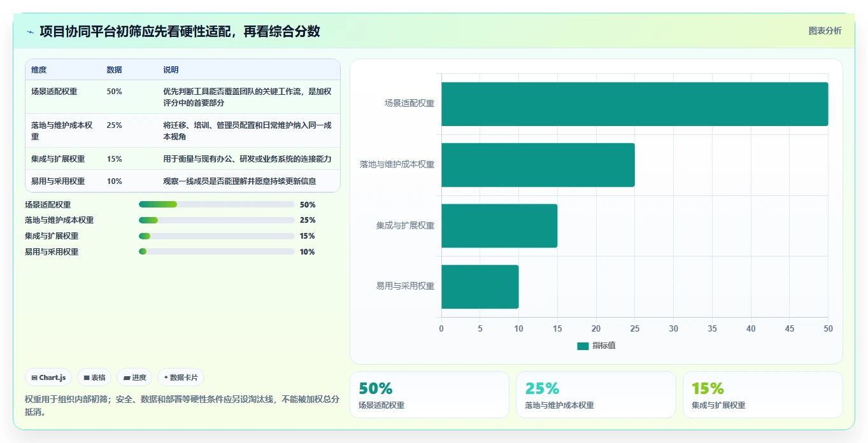Click the 数据 column header

[115, 70]
